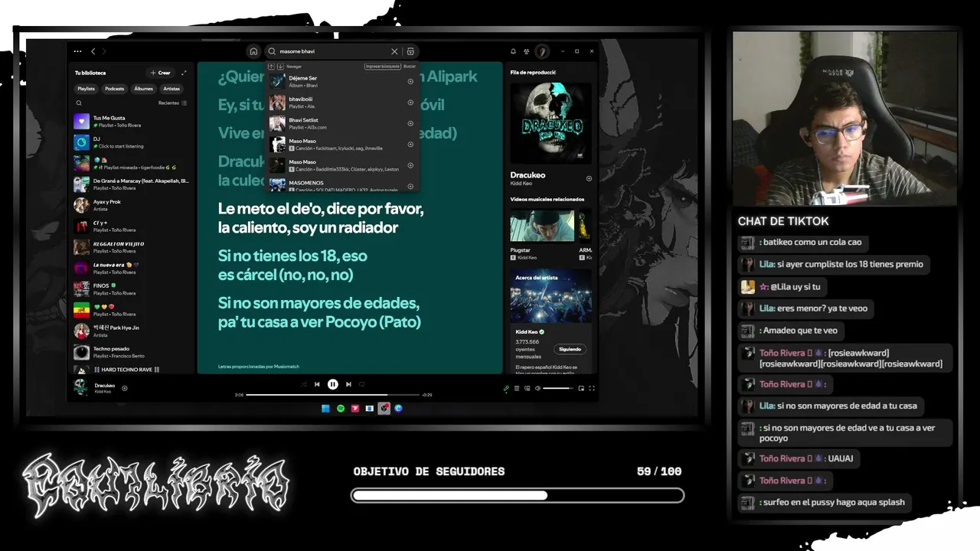This screenshot has width=980, height=551.
Task: Skip to next track
Action: pos(348,384)
